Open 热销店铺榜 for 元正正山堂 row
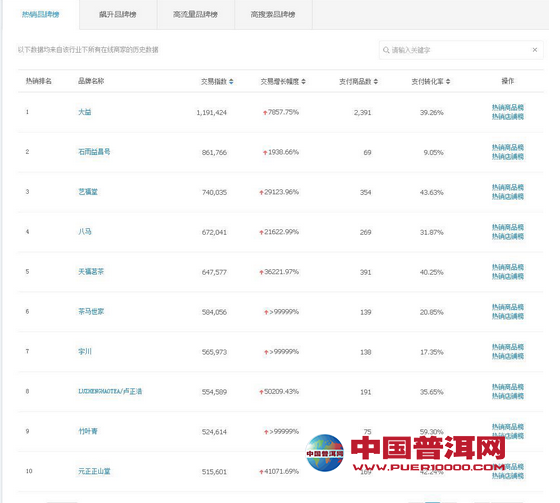 (508, 476)
